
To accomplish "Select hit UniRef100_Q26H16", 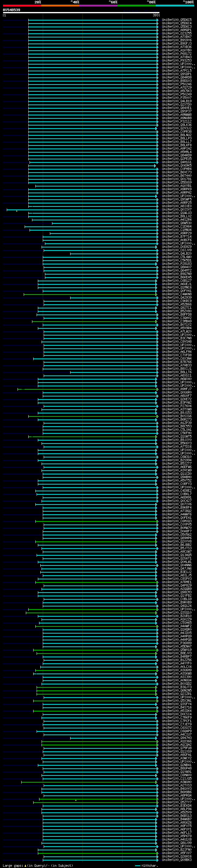I will click(177, 857).
